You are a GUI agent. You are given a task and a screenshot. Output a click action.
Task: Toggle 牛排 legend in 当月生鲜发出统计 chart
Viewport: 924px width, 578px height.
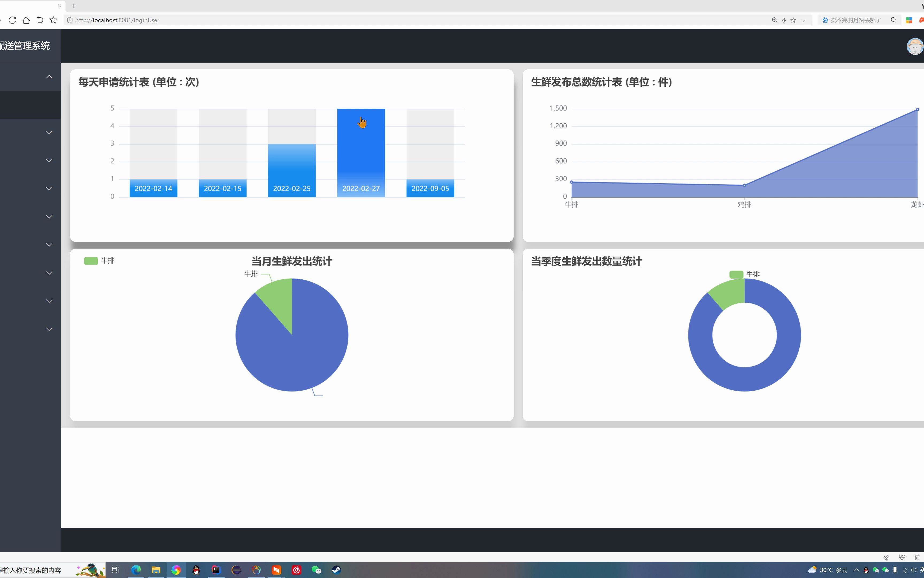point(99,261)
